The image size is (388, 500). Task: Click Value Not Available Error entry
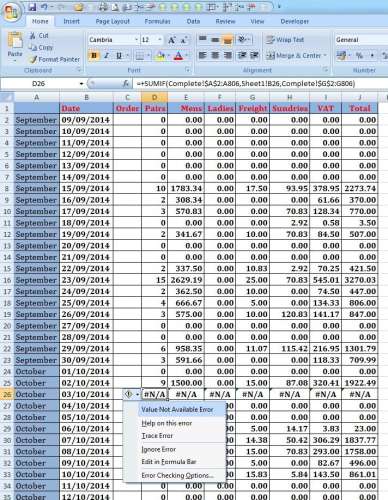(177, 410)
